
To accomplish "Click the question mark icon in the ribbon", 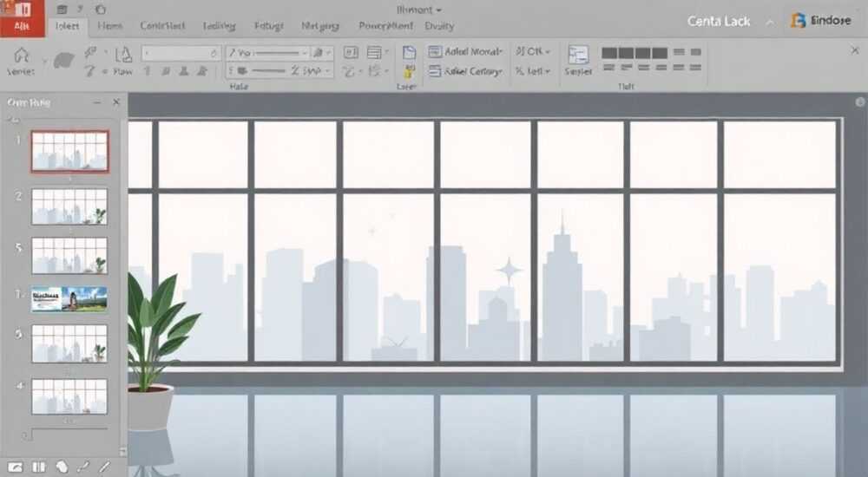I will (x=89, y=70).
